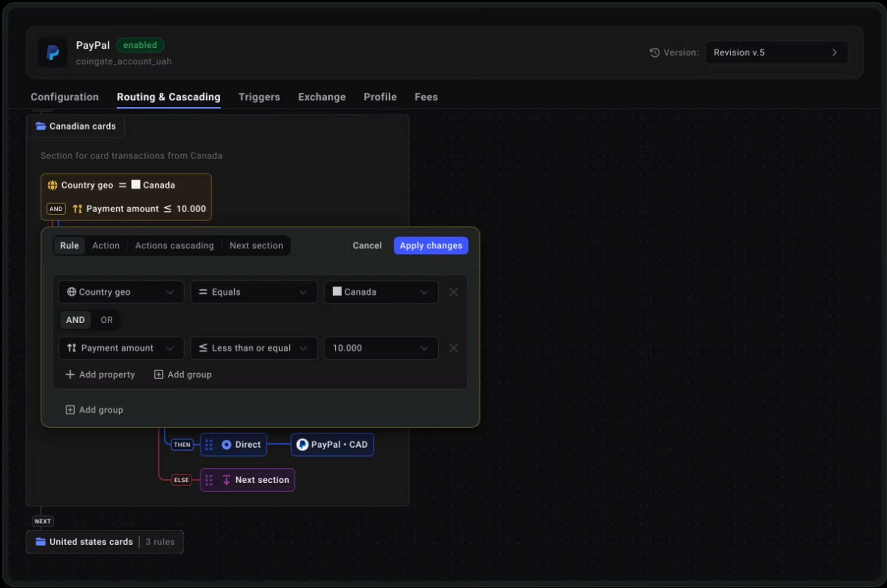The height and width of the screenshot is (588, 887).
Task: Click the United states cards folder icon
Action: click(x=41, y=542)
